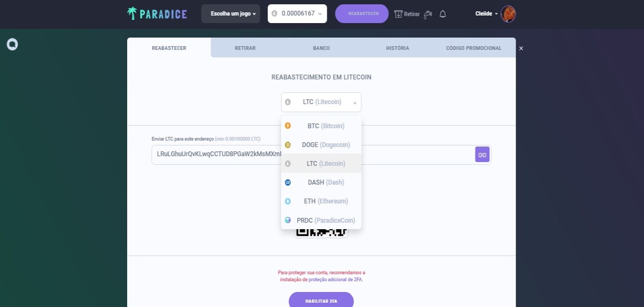Open the chat bubble icon on left
This screenshot has height=307, width=644.
12,44
